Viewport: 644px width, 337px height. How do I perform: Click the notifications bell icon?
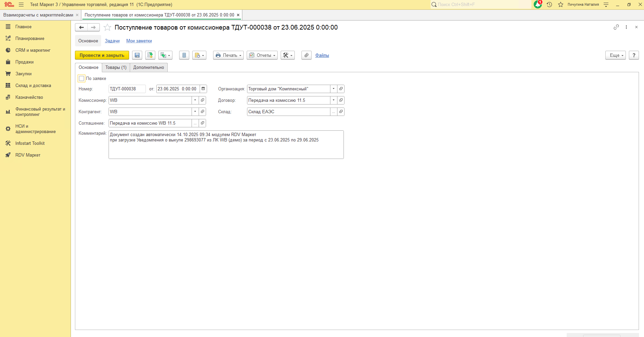point(538,4)
